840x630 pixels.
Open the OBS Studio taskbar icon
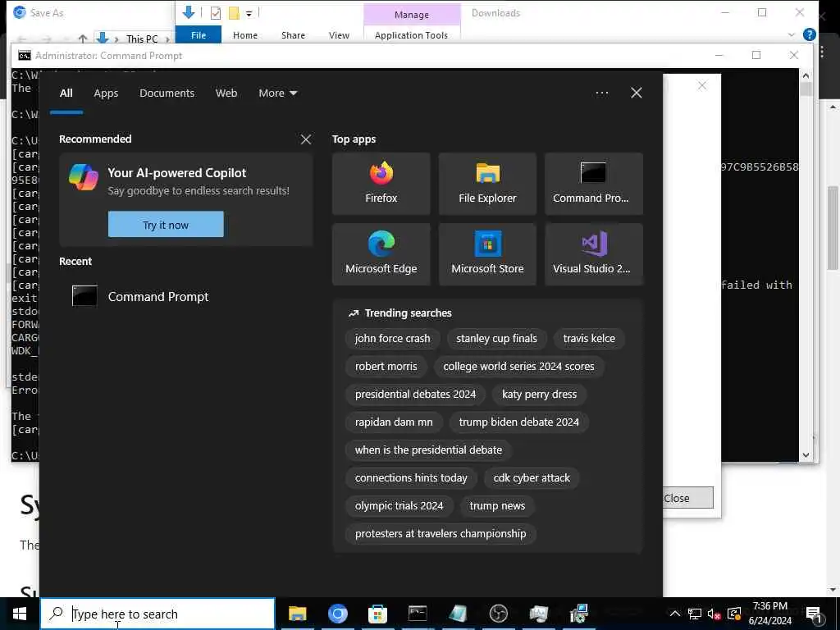click(x=498, y=614)
